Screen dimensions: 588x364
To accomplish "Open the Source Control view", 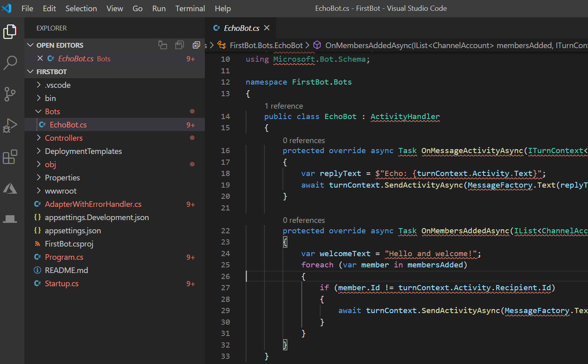I will pos(10,94).
